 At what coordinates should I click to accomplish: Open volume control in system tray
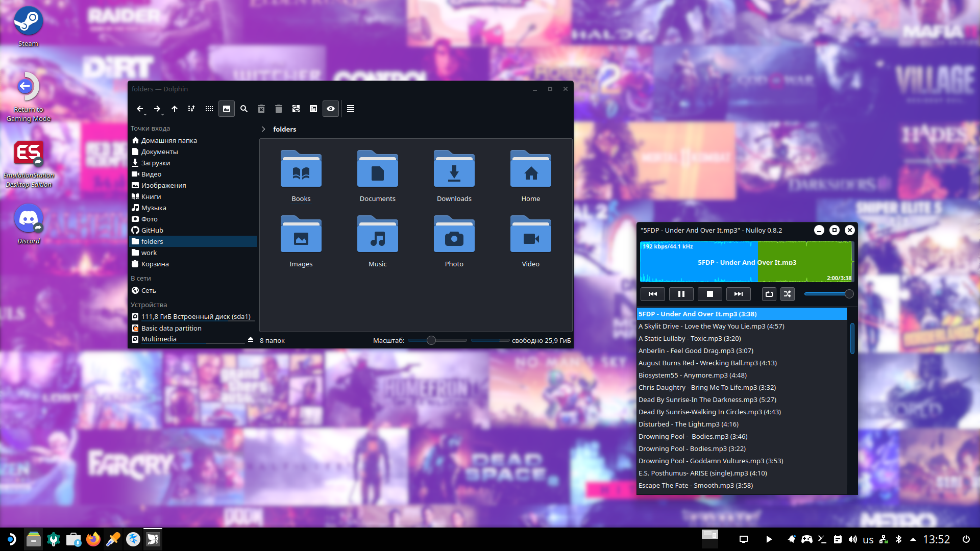pos(852,539)
